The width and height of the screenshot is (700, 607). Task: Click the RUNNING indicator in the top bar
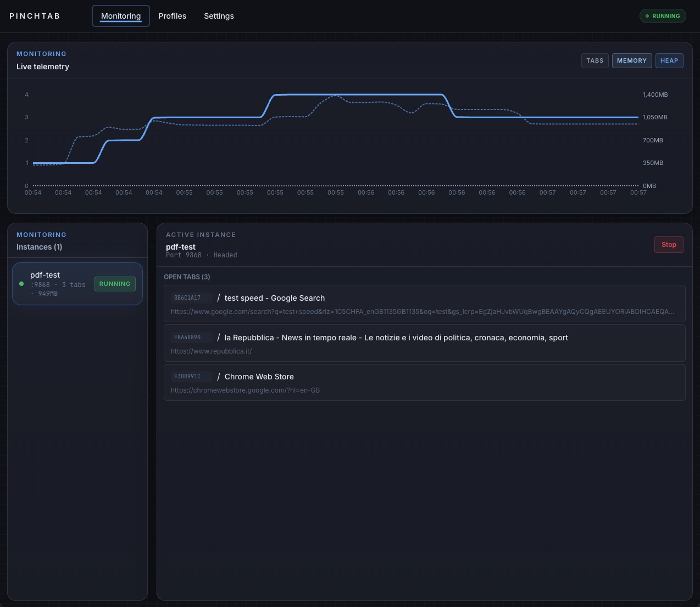[x=663, y=16]
